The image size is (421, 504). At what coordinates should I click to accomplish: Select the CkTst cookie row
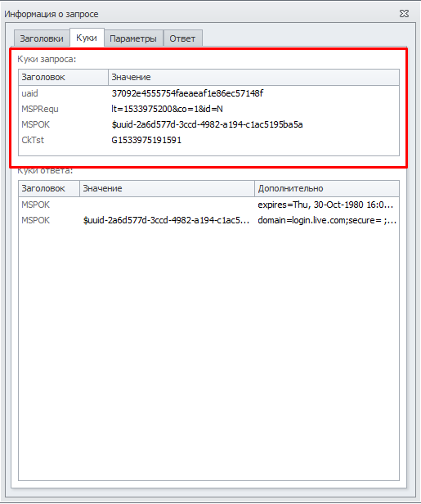coord(208,140)
